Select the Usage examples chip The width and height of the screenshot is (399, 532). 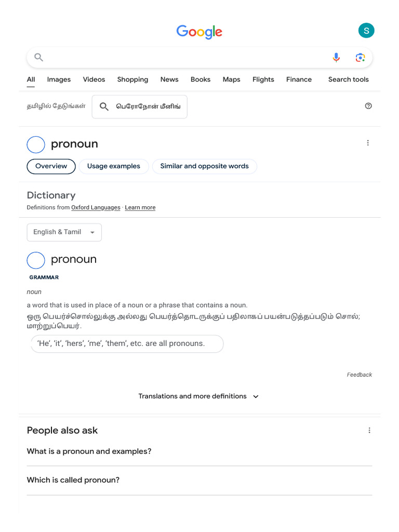point(114,166)
